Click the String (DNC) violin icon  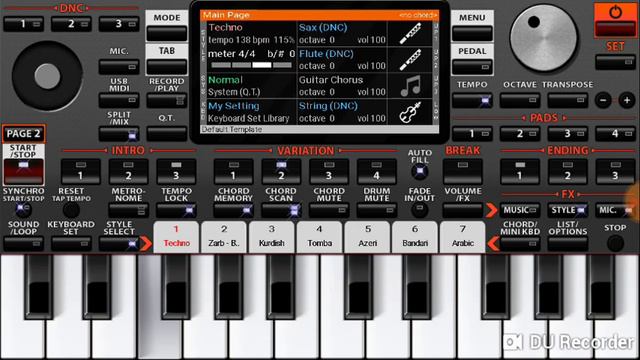point(410,112)
